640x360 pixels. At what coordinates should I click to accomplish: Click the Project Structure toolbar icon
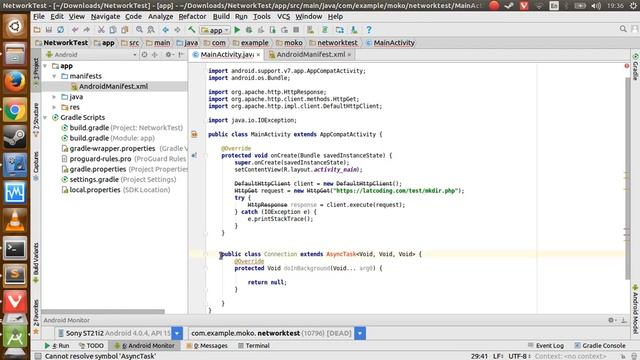[x=340, y=30]
